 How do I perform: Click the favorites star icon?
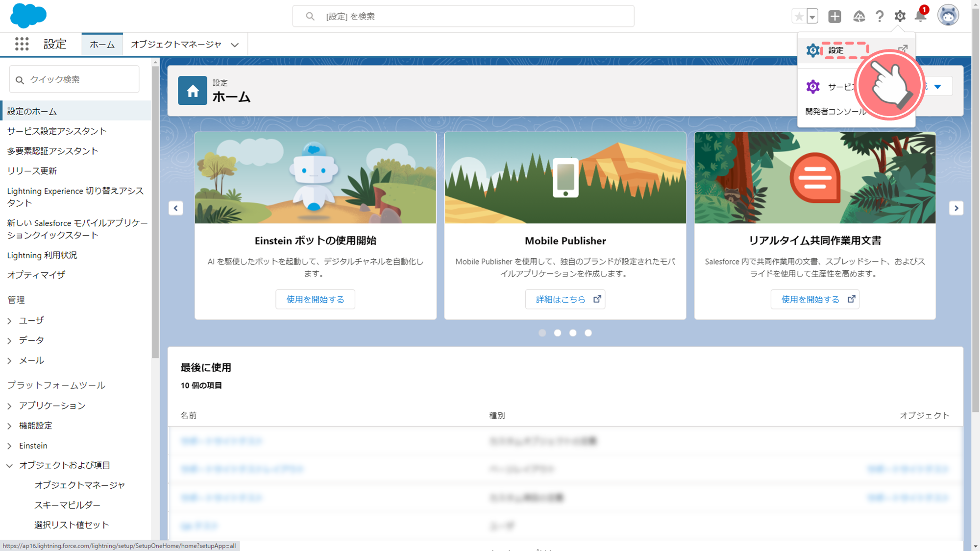(799, 16)
